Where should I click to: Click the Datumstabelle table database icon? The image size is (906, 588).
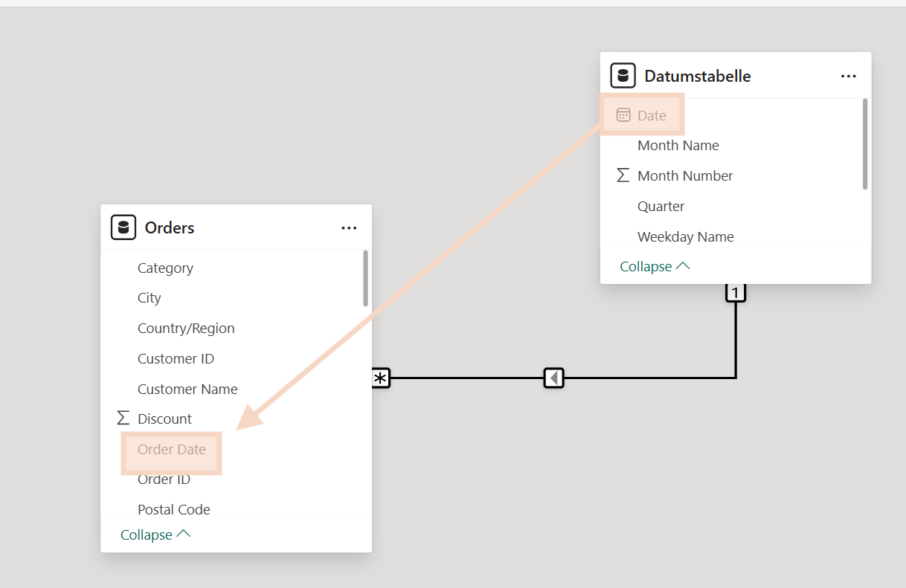tap(623, 76)
